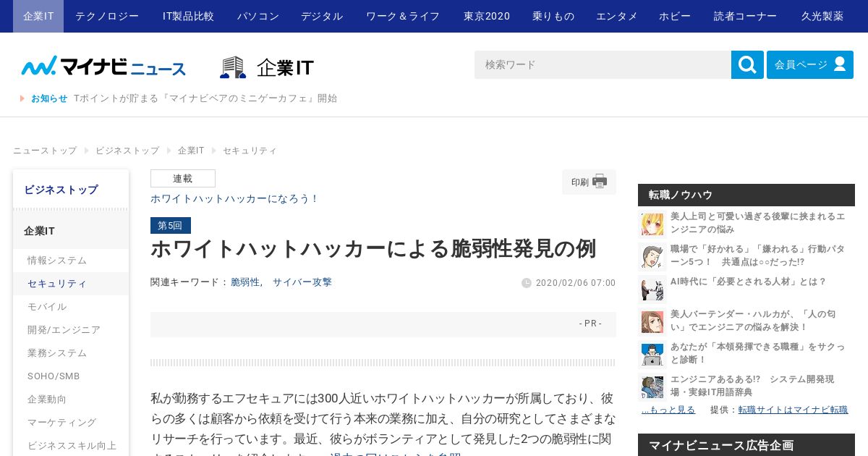Open the あなたが「本領発揮できる職種」 headline
This screenshot has width=868, height=456.
click(757, 353)
